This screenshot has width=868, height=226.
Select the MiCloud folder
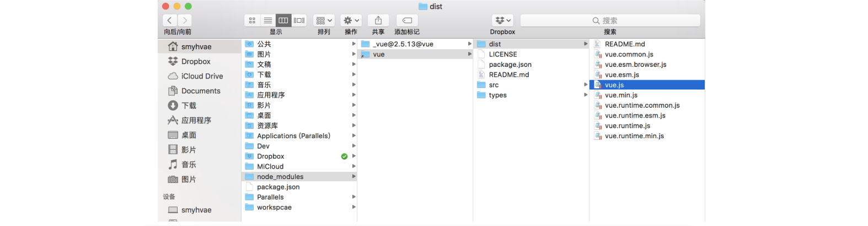click(299, 166)
